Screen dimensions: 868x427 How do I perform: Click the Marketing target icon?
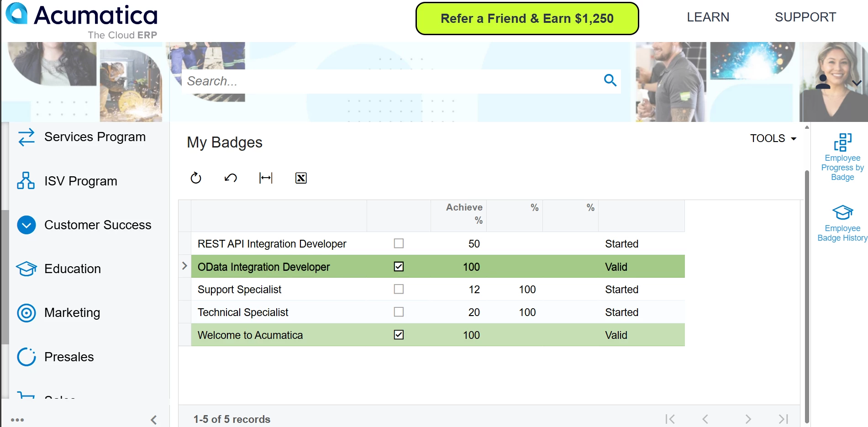coord(26,313)
